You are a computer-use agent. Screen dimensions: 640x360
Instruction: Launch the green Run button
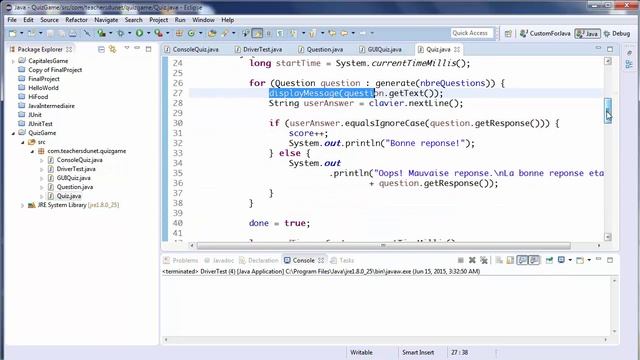click(139, 33)
